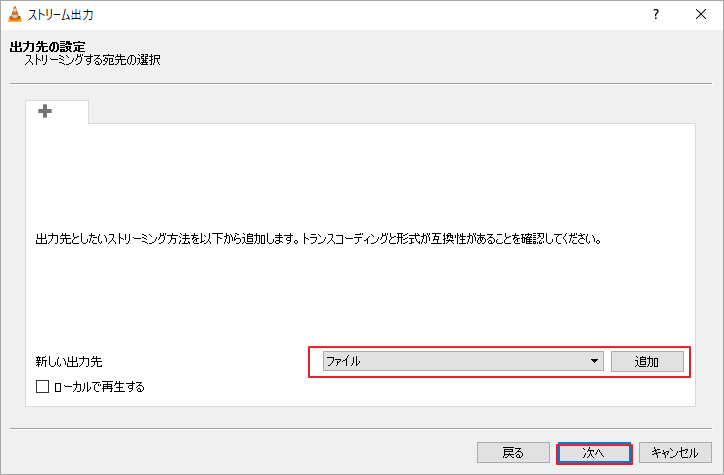
Task: Close the ストリーム出力 dialog
Action: (x=701, y=14)
